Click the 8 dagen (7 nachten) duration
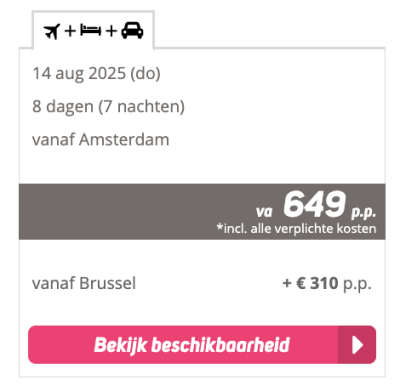 pos(108,107)
